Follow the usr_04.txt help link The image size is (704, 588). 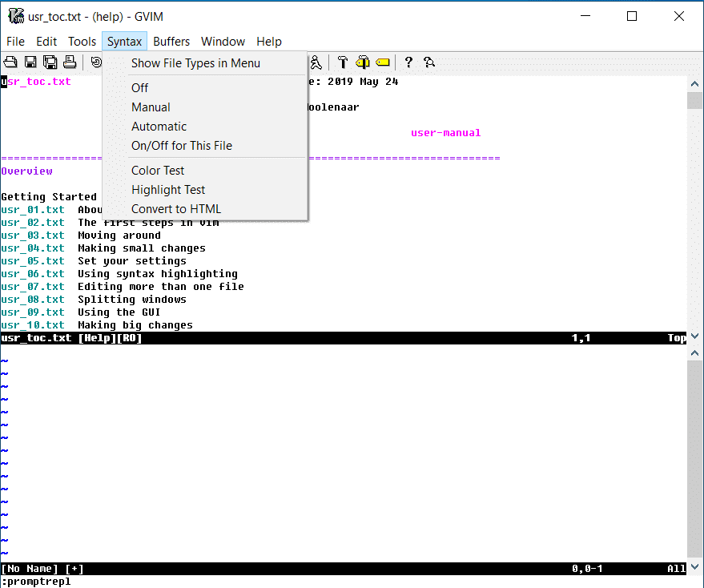click(33, 248)
